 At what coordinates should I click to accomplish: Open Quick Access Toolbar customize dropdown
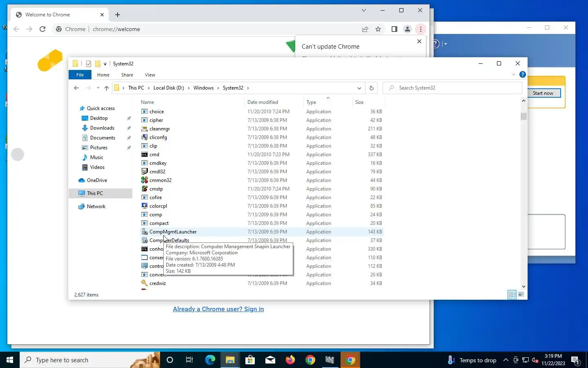click(105, 64)
